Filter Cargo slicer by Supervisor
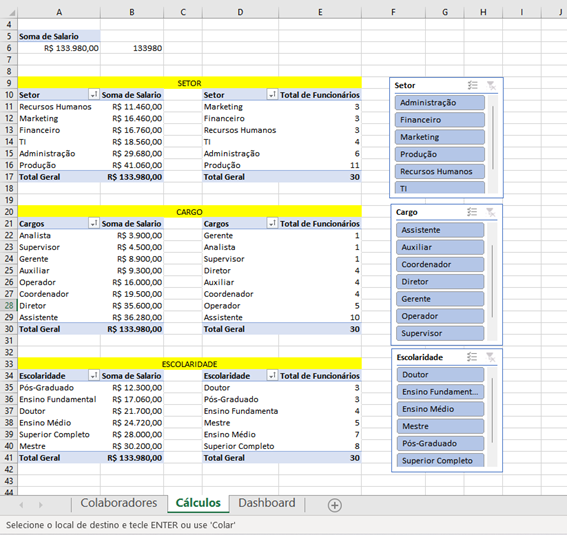 440,333
